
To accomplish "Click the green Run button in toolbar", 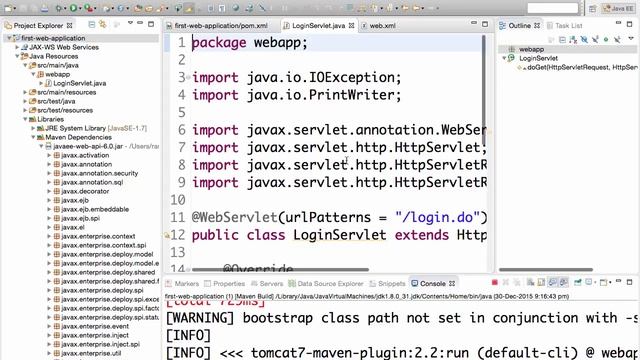I will [73, 8].
